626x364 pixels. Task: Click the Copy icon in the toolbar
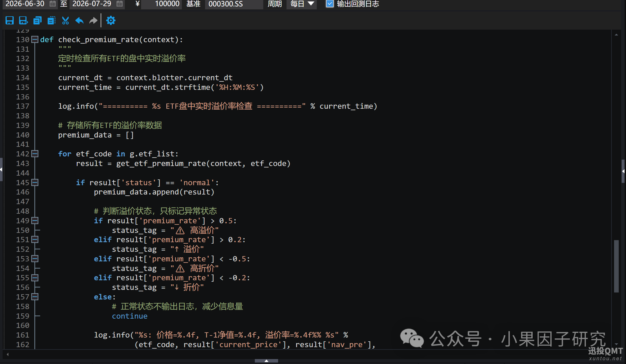[38, 20]
